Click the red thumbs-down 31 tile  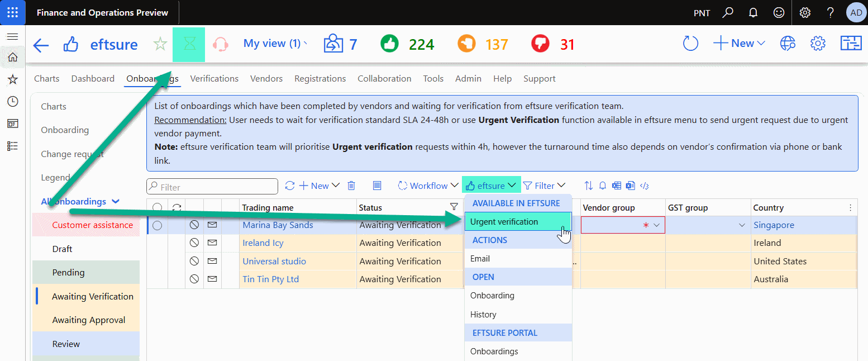click(x=553, y=44)
